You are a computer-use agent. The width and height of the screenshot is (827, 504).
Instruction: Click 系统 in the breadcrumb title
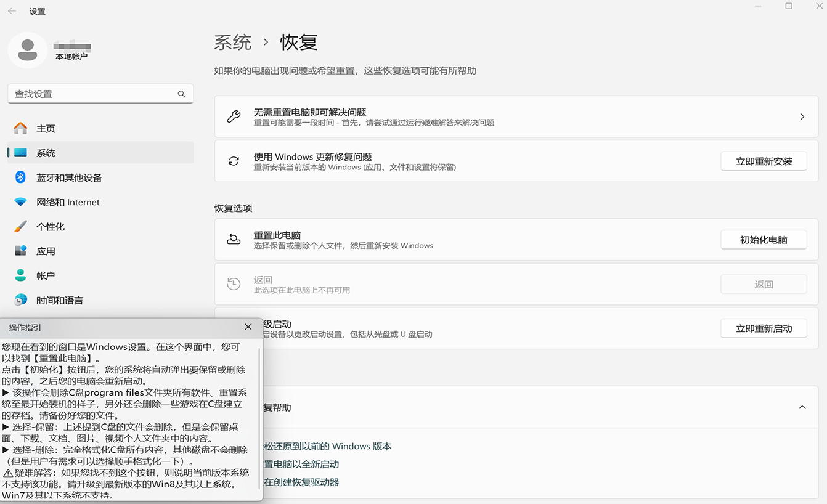pos(233,43)
